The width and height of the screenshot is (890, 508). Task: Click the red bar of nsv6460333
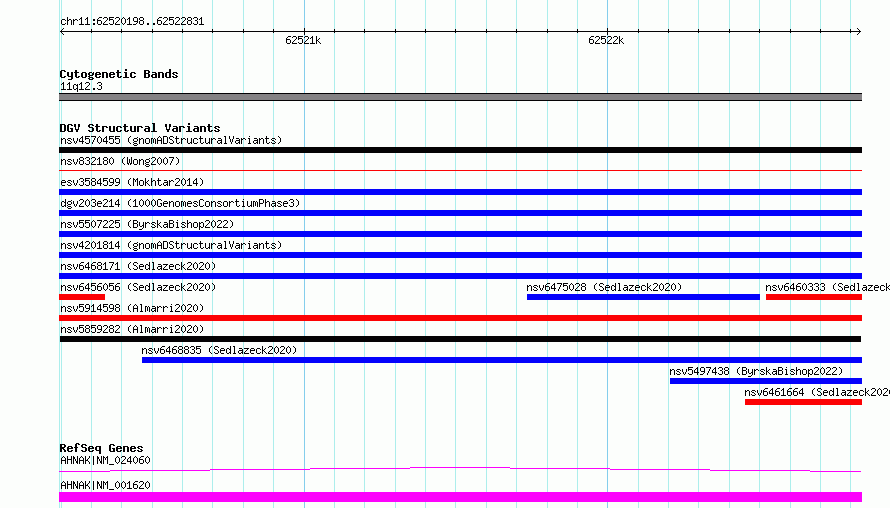pyautogui.click(x=814, y=297)
